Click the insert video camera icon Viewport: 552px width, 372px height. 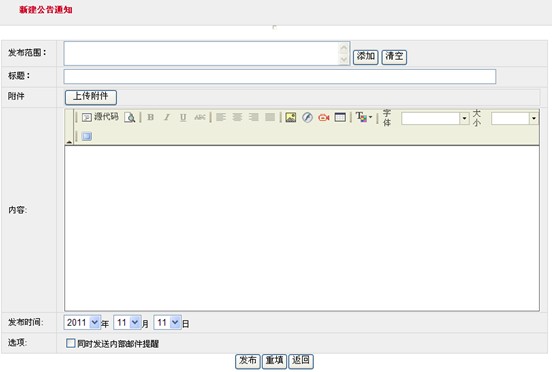coord(324,117)
